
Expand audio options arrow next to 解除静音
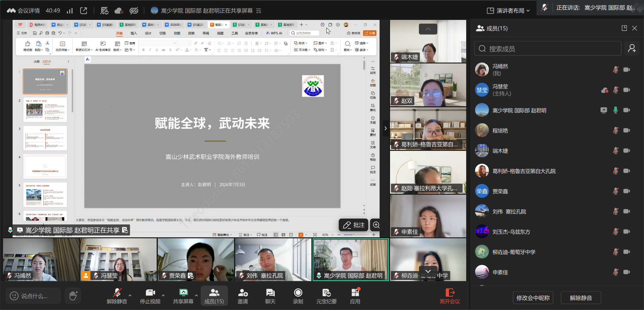(130, 296)
